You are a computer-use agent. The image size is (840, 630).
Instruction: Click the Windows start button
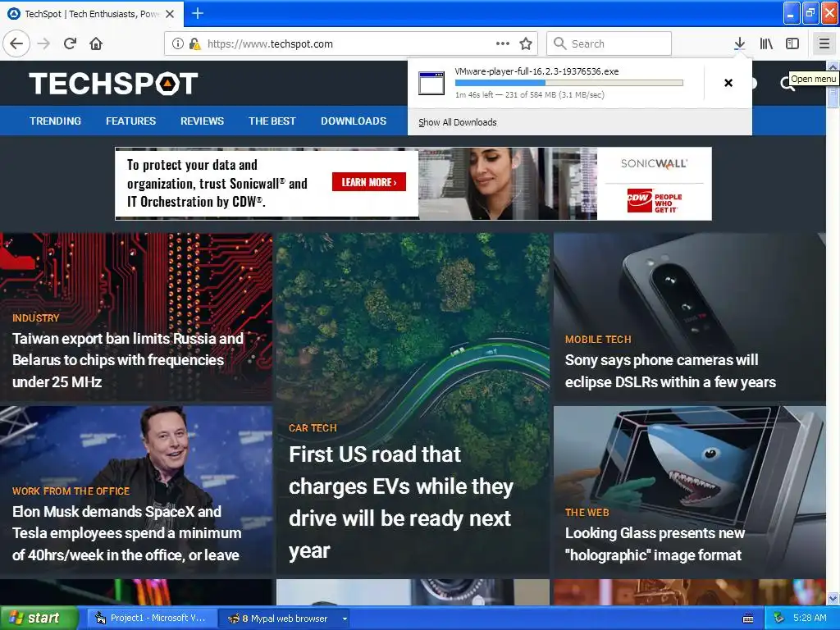[x=39, y=619]
